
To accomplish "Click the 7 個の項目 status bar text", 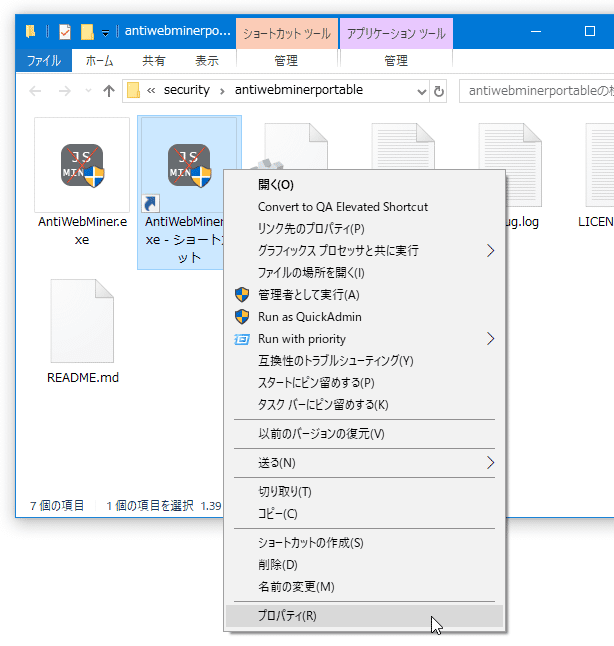I will 57,506.
